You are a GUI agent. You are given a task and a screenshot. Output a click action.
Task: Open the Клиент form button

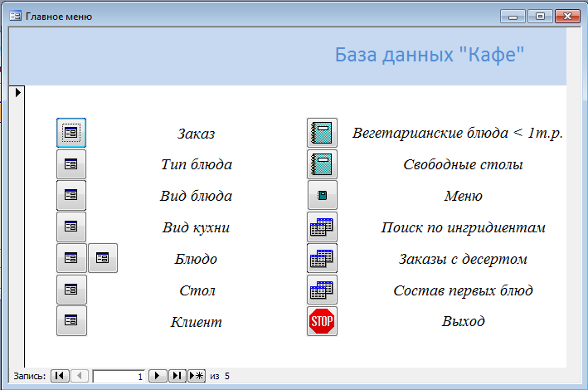[x=71, y=320]
